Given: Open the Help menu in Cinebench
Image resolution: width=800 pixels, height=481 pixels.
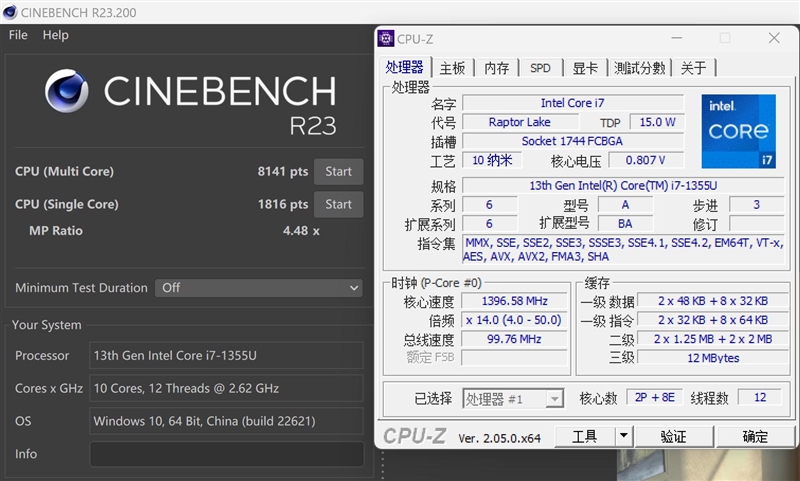Looking at the screenshot, I should click(55, 35).
